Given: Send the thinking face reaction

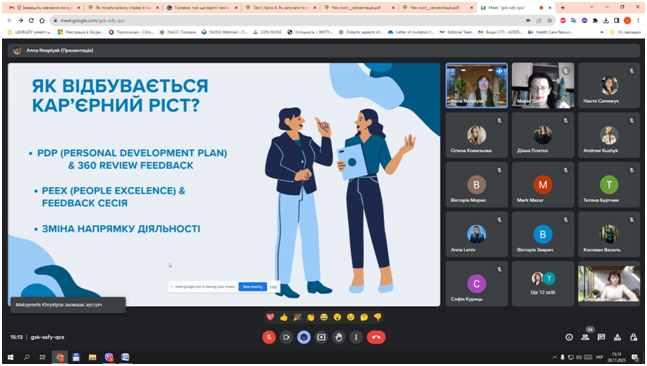Looking at the screenshot, I should point(364,317).
